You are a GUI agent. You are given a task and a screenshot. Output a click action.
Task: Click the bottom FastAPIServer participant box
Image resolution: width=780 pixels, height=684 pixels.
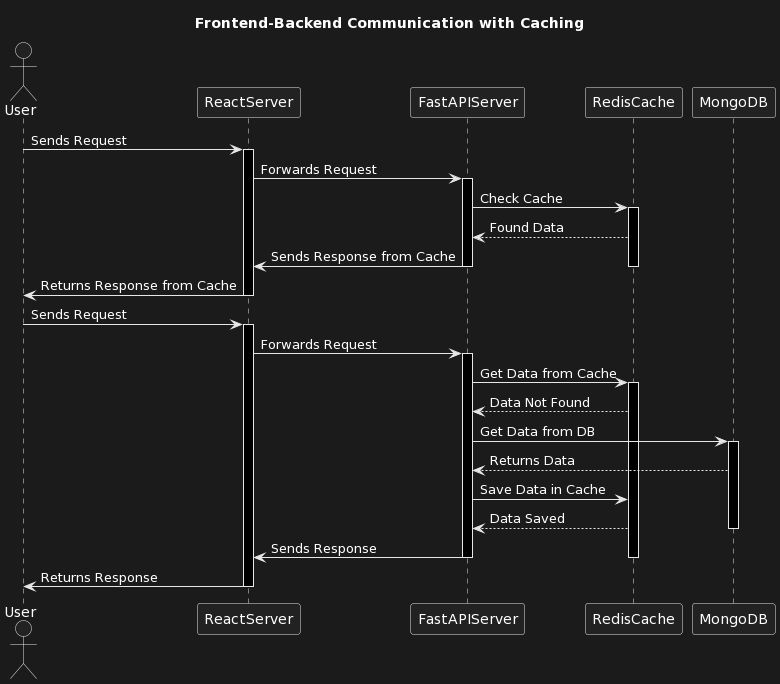pos(467,619)
